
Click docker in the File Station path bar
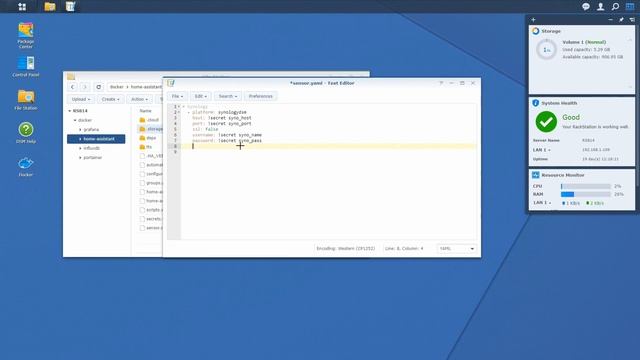click(117, 87)
